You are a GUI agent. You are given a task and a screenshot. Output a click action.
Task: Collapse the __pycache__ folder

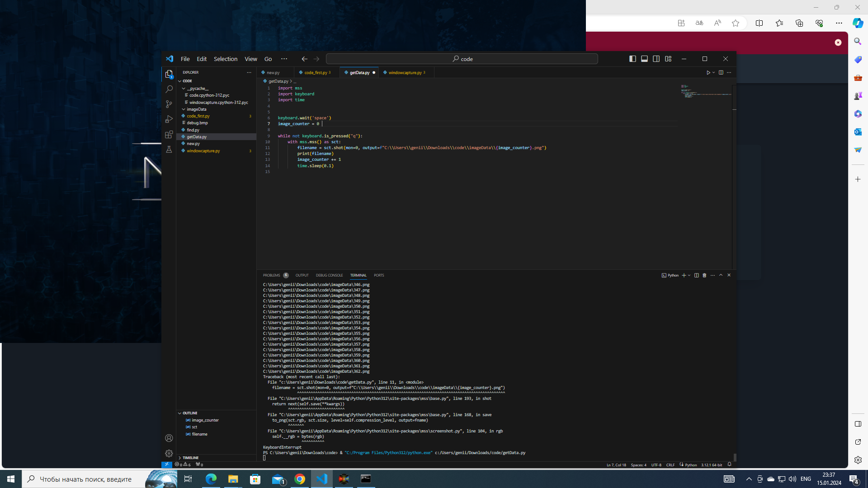click(184, 89)
